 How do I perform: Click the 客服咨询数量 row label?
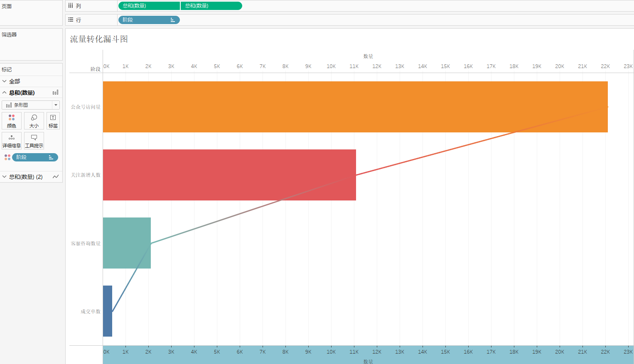(86, 244)
